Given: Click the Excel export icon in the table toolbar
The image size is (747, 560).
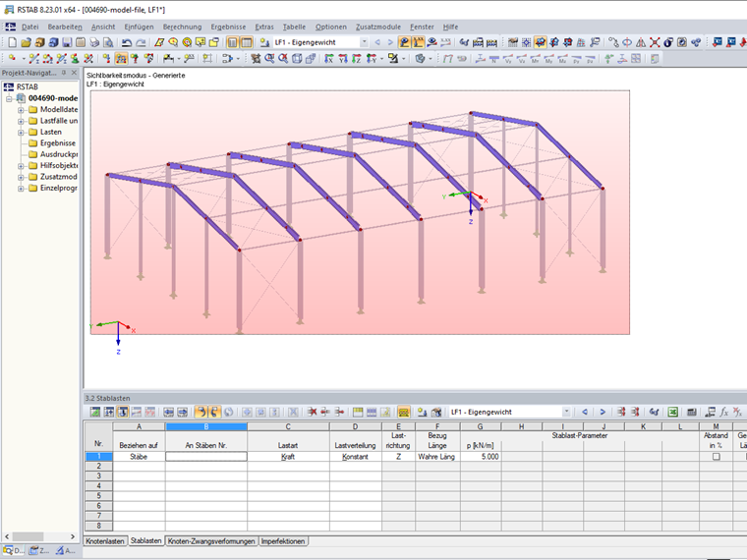Looking at the screenshot, I should tap(672, 412).
